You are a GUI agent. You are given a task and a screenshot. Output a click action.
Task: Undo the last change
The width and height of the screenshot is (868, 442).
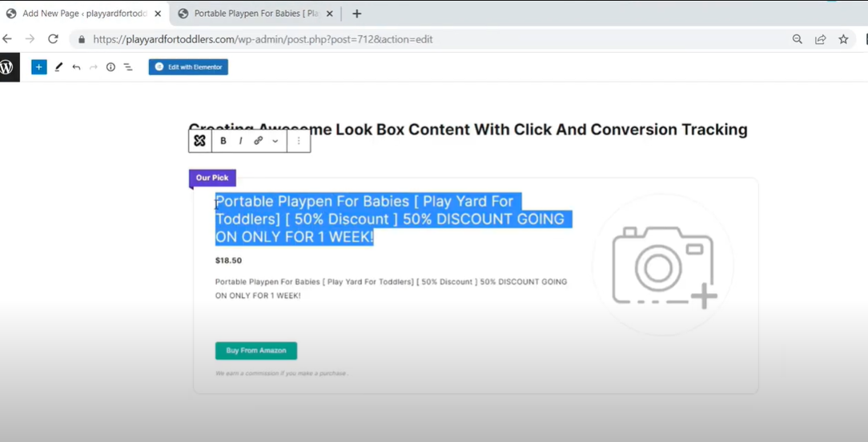point(76,67)
